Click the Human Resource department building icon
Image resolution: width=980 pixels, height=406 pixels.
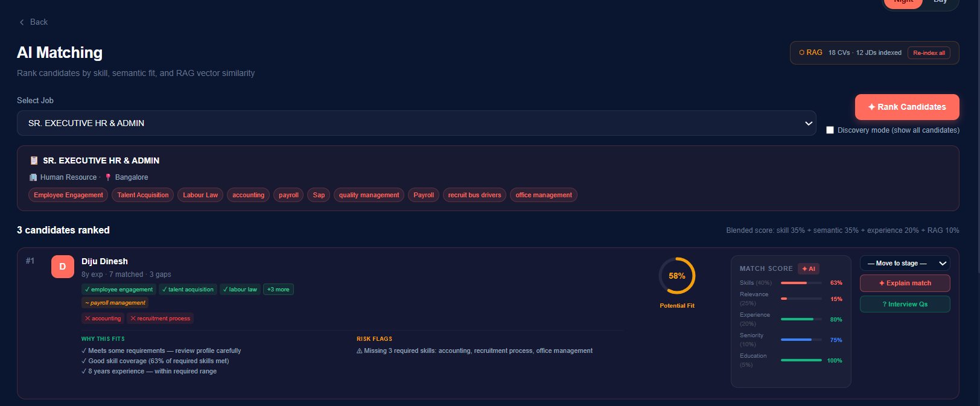pyautogui.click(x=33, y=177)
